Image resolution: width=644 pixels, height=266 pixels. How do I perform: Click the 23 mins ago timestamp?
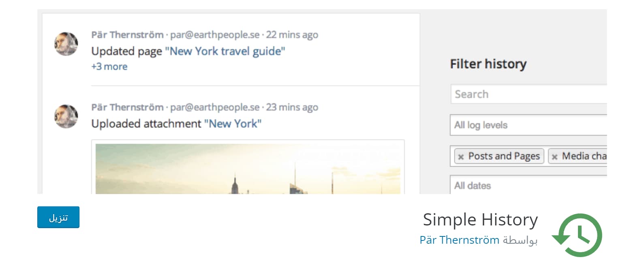292,107
